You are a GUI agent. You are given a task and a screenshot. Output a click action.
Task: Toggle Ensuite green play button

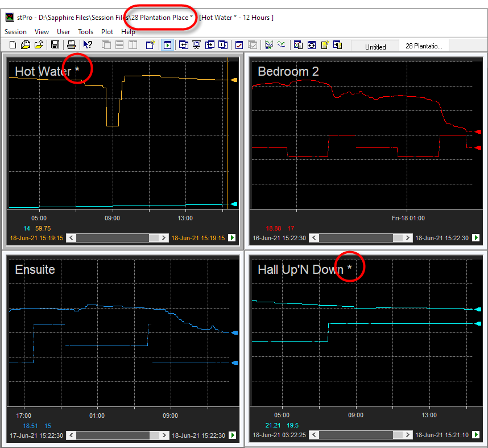click(232, 435)
